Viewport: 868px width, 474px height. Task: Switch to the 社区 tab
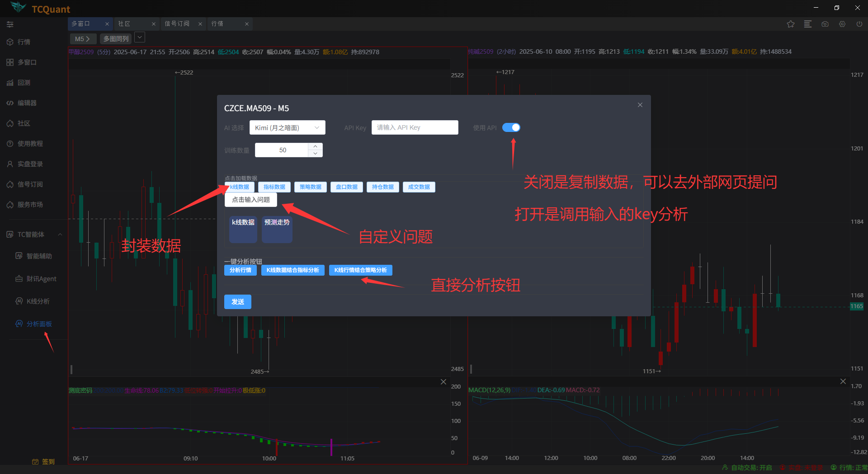124,24
